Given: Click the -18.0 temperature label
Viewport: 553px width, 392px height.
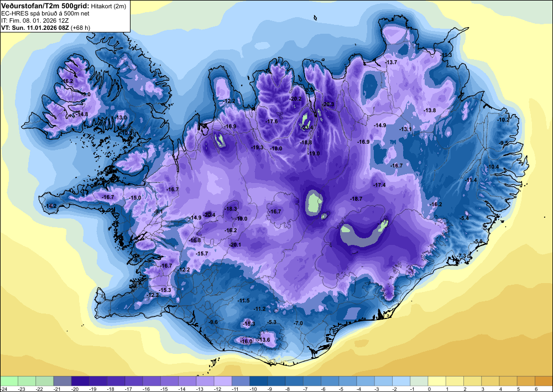Looking at the screenshot, I should [x=276, y=149].
